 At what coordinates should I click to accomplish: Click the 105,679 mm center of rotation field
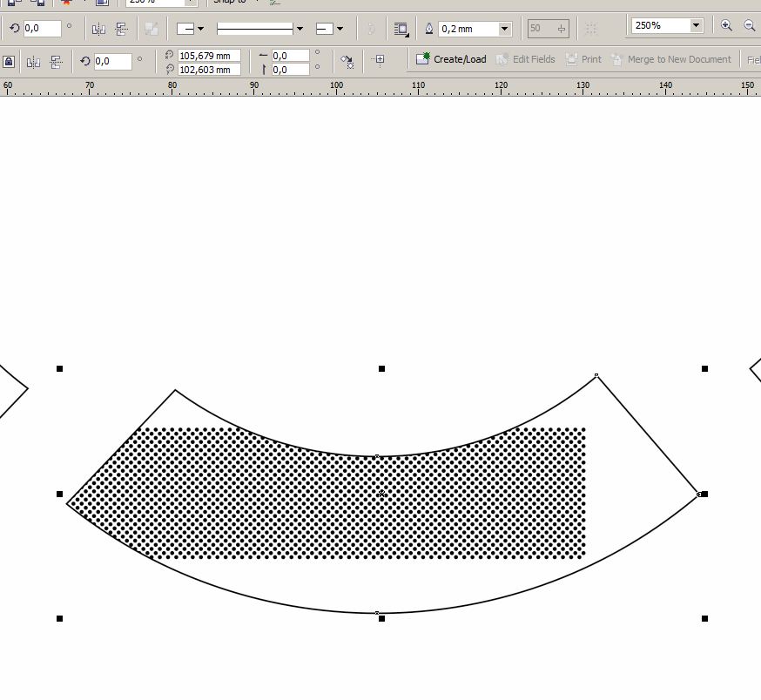[209, 56]
